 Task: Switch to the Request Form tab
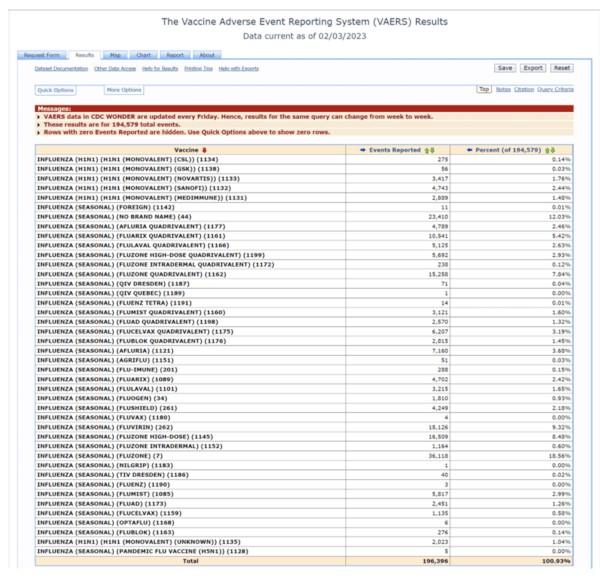pos(42,55)
